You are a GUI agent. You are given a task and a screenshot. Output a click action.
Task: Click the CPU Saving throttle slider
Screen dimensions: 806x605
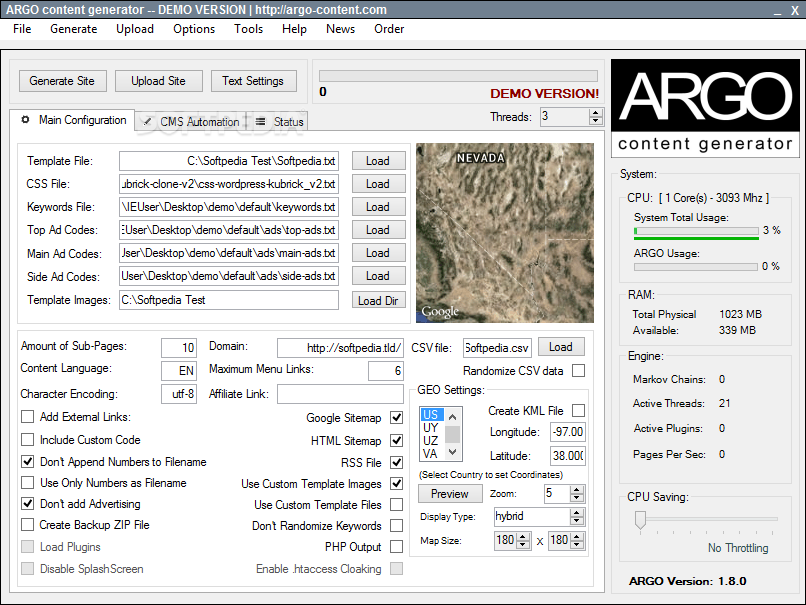640,520
